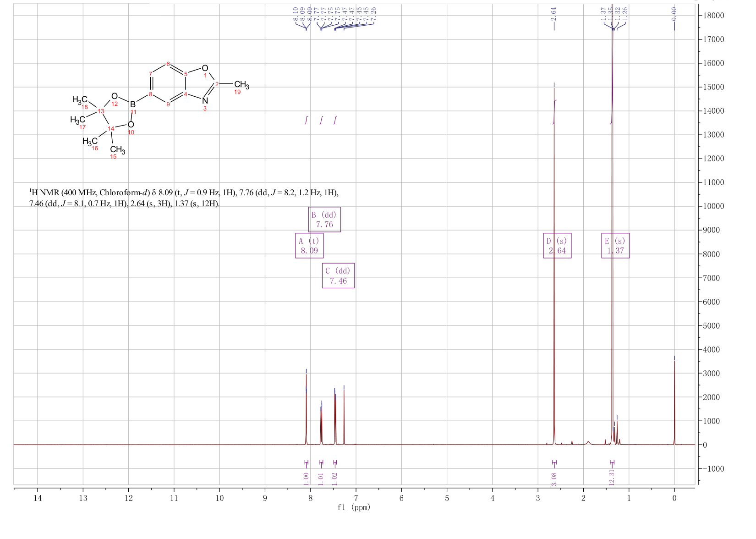Viewport: 756px width, 539px height.
Task: Select the multiplet box D (s) 2.64
Action: click(x=557, y=246)
